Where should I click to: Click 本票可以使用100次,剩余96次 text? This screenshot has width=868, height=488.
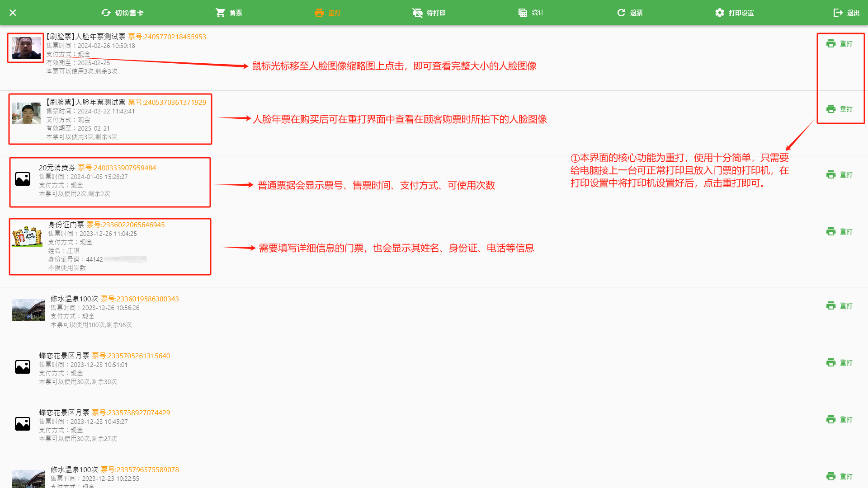pos(91,325)
